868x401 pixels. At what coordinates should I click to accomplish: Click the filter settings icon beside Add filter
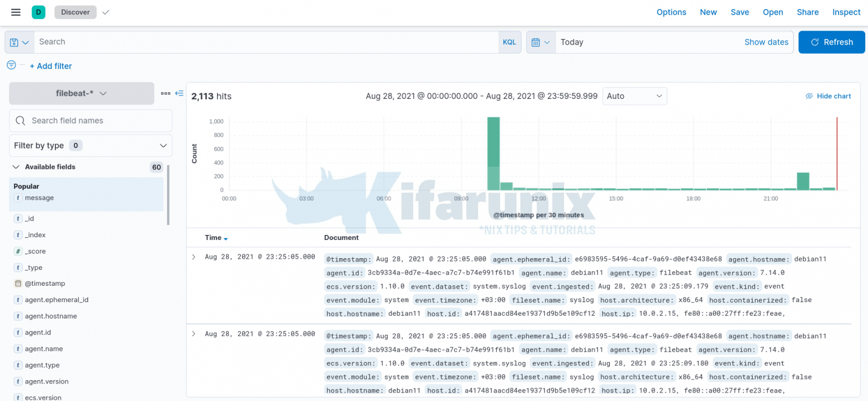coord(11,65)
